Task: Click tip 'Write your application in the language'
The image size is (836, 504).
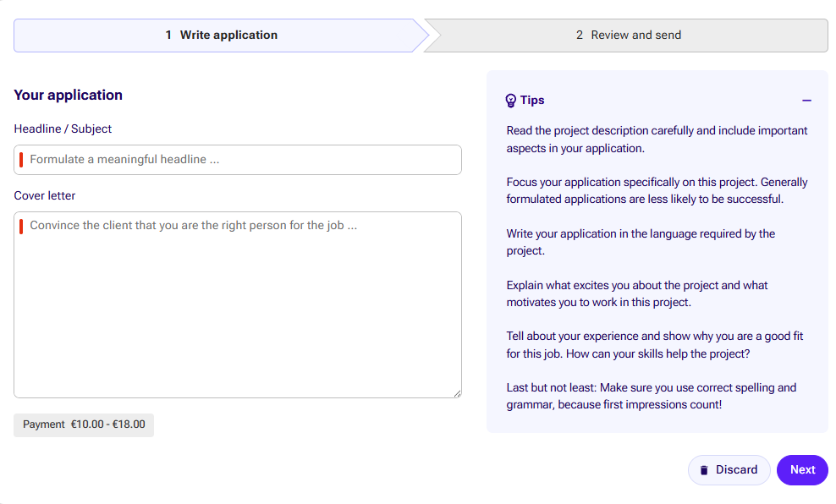Action: 641,242
